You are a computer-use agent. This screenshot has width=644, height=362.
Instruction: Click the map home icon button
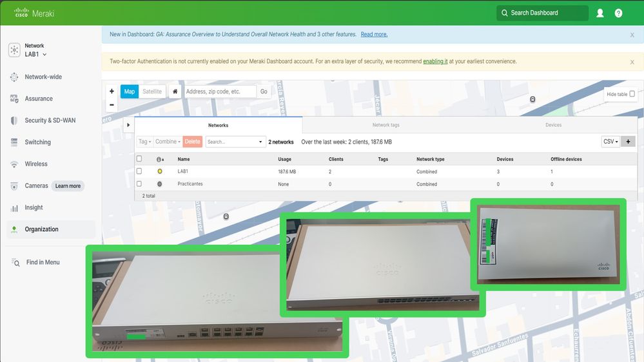pos(175,91)
